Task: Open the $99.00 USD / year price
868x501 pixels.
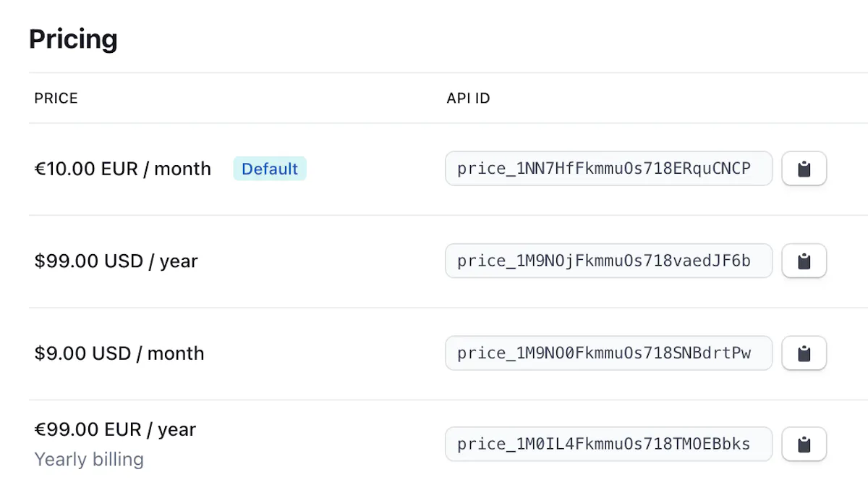Action: (116, 261)
